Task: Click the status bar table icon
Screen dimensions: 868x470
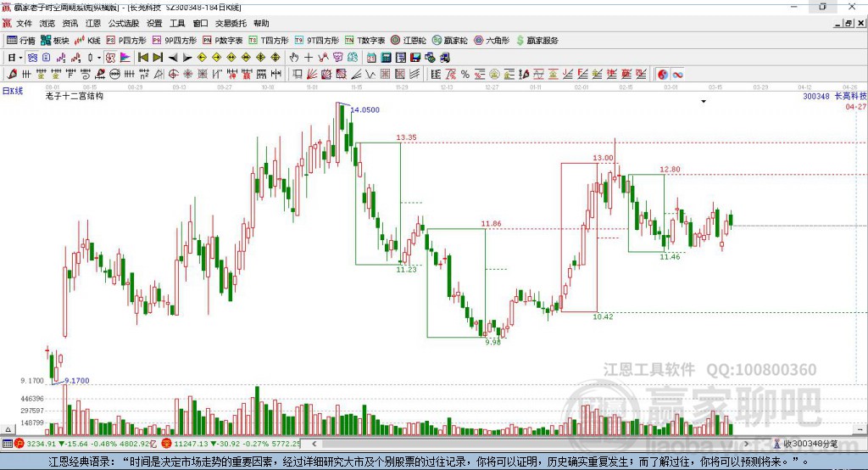Action: (x=7, y=444)
